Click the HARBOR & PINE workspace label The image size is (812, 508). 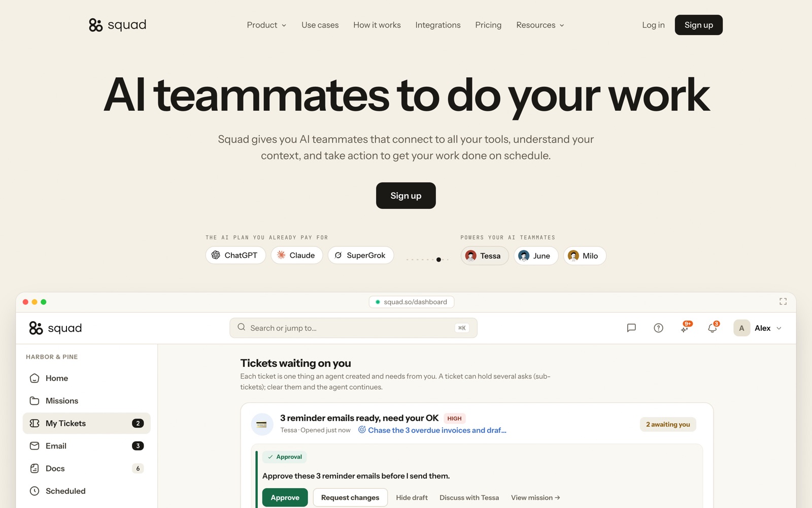[52, 357]
